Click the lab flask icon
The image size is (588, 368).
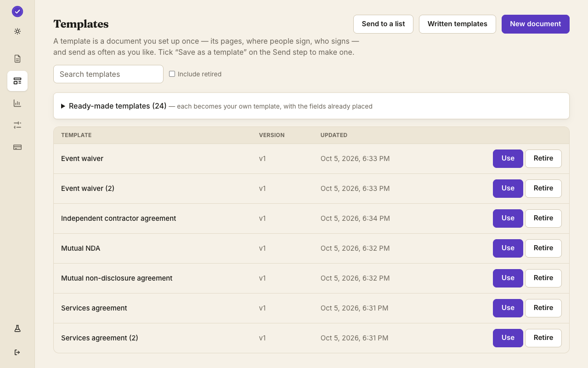[x=17, y=328]
